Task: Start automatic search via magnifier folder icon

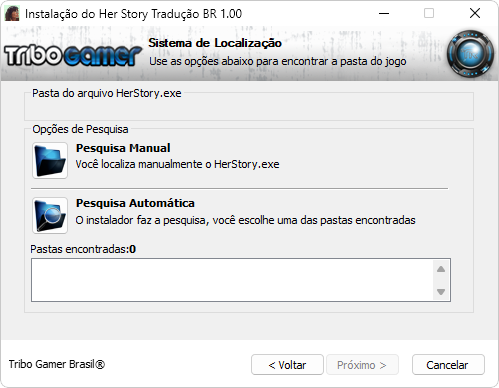Action: (x=50, y=215)
